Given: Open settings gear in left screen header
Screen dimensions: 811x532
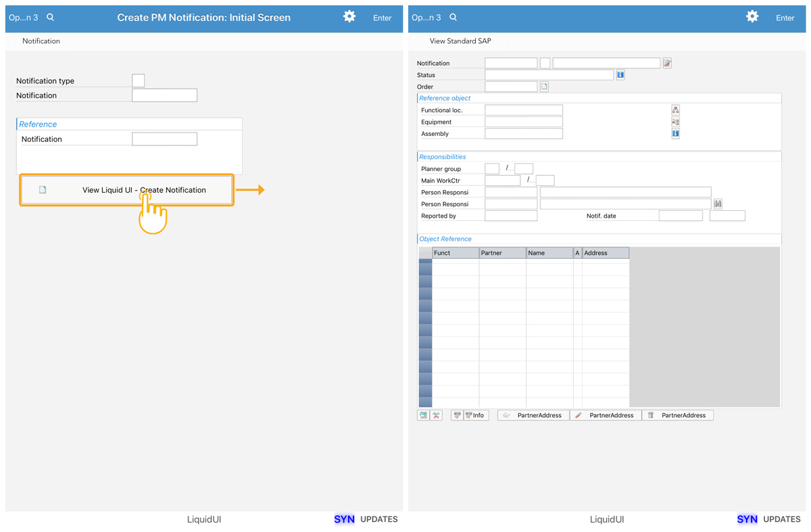Looking at the screenshot, I should pos(349,17).
